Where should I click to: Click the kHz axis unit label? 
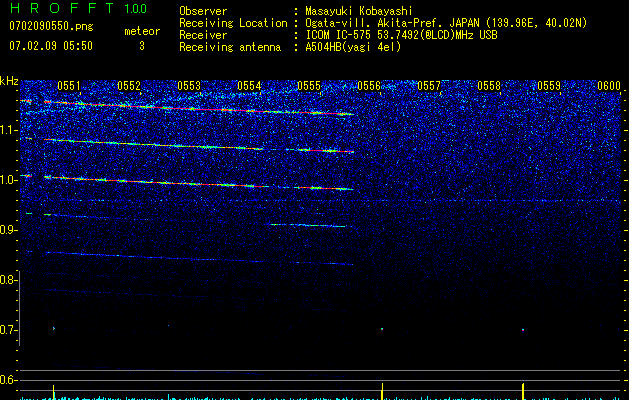[9, 81]
